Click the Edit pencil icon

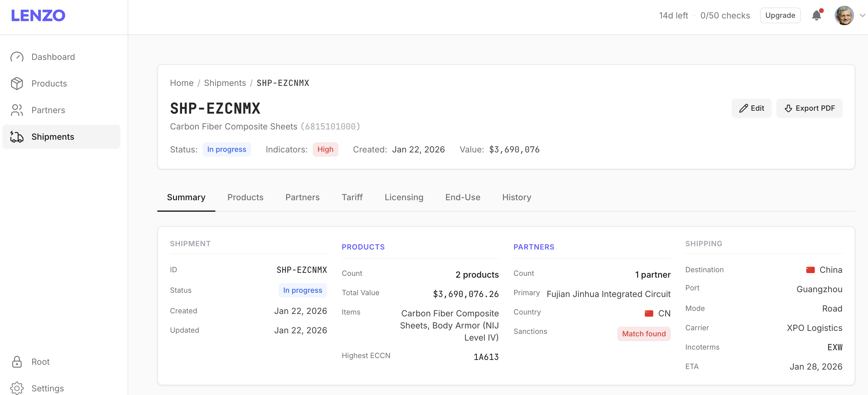(743, 108)
